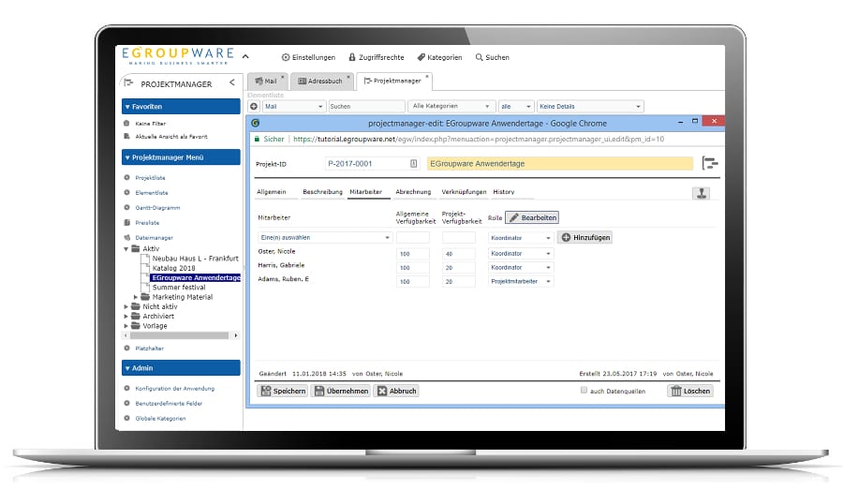Select Summer festival project
This screenshot has height=504, width=843.
[179, 288]
